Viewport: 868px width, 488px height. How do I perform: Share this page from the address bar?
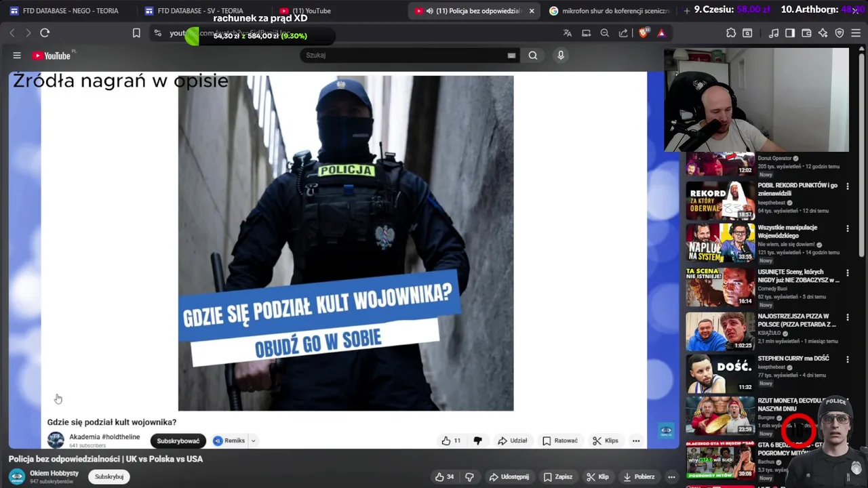coord(623,33)
